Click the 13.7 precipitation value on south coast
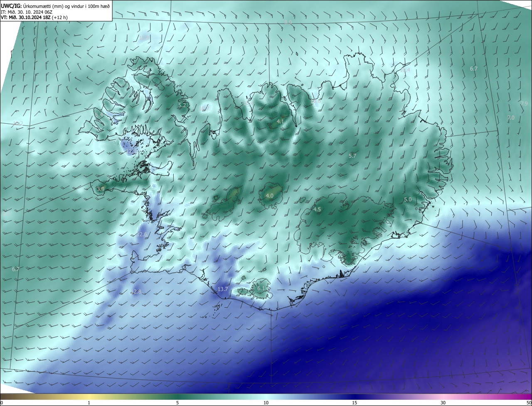 223,289
